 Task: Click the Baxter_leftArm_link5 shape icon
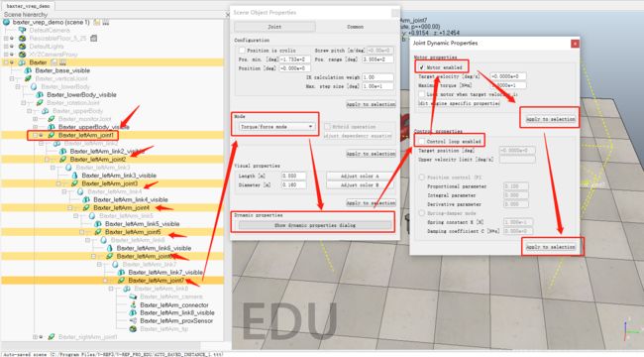tap(92, 216)
